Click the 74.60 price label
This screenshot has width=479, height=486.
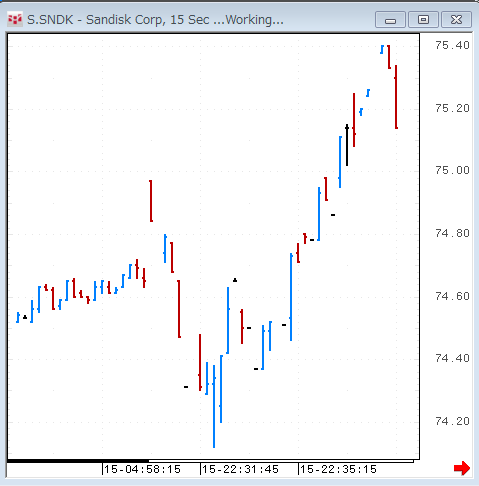click(x=452, y=296)
